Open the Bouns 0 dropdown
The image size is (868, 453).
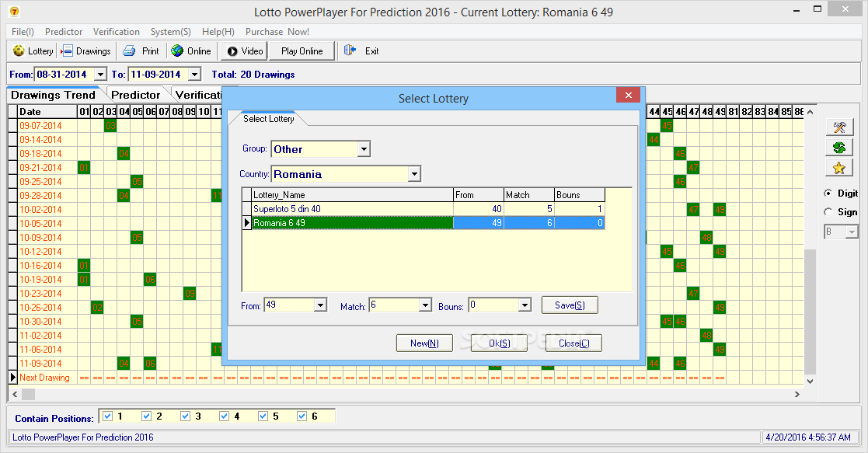(x=525, y=305)
